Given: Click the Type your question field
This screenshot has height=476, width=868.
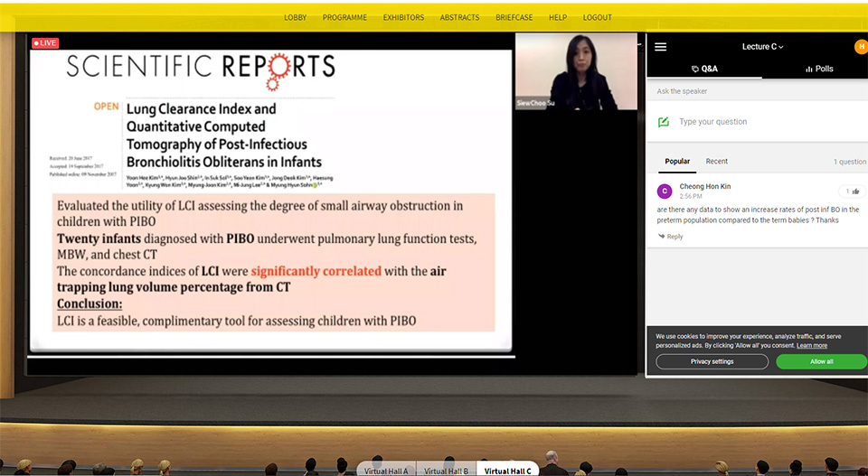Looking at the screenshot, I should tap(758, 122).
